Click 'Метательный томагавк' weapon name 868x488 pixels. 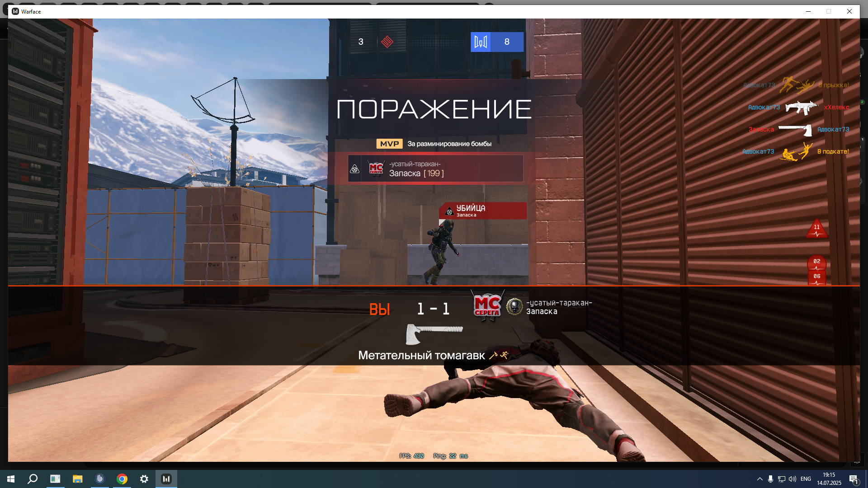[x=421, y=356]
